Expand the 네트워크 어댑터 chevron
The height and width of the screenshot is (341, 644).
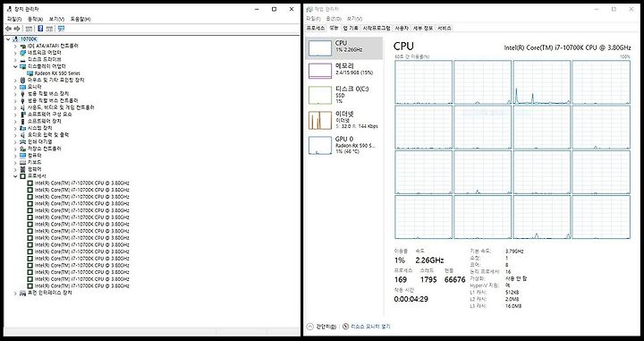(15, 53)
